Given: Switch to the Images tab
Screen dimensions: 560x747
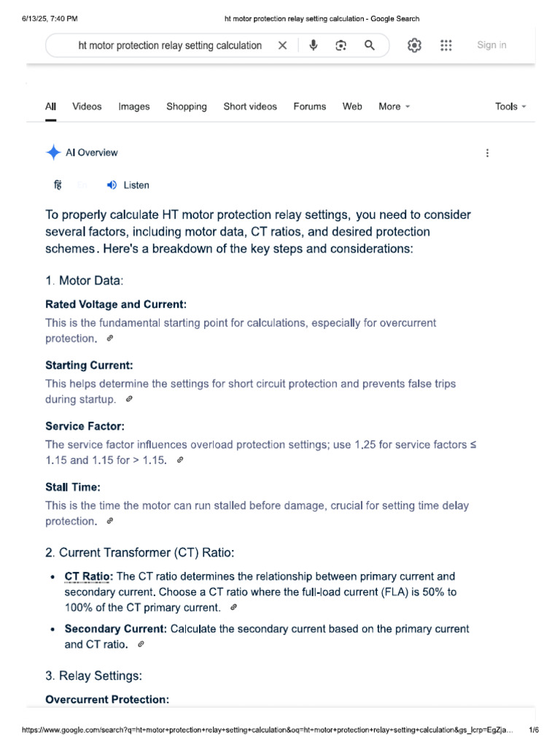Looking at the screenshot, I should [134, 107].
